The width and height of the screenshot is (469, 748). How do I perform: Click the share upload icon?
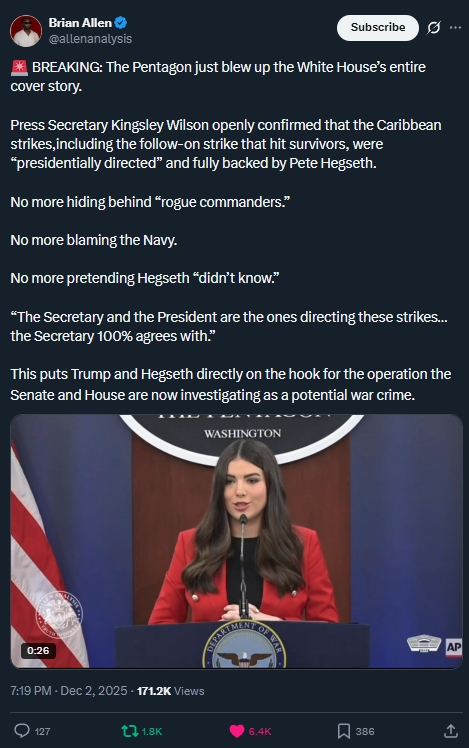pyautogui.click(x=451, y=730)
